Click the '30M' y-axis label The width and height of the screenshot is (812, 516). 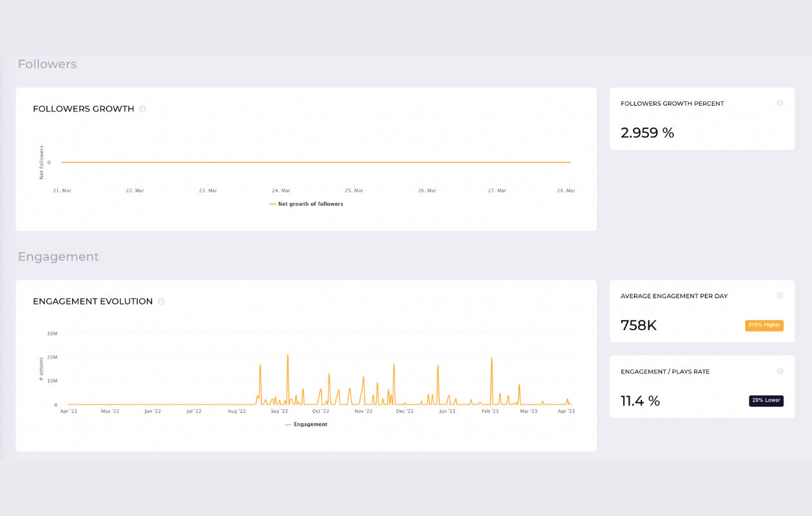click(x=52, y=334)
